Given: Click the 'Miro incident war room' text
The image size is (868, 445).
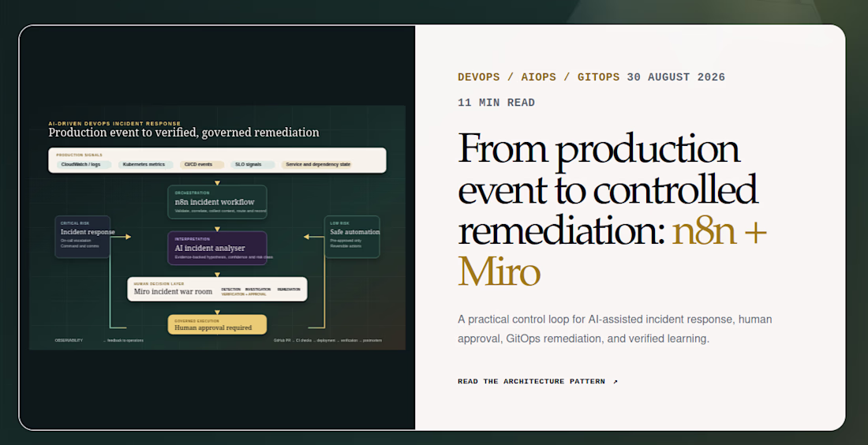Looking at the screenshot, I should tap(173, 292).
